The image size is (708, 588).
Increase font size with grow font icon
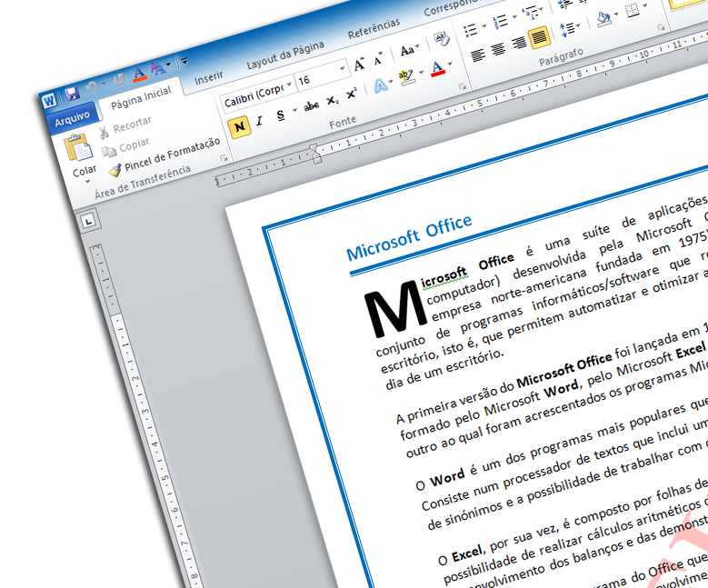coord(360,64)
